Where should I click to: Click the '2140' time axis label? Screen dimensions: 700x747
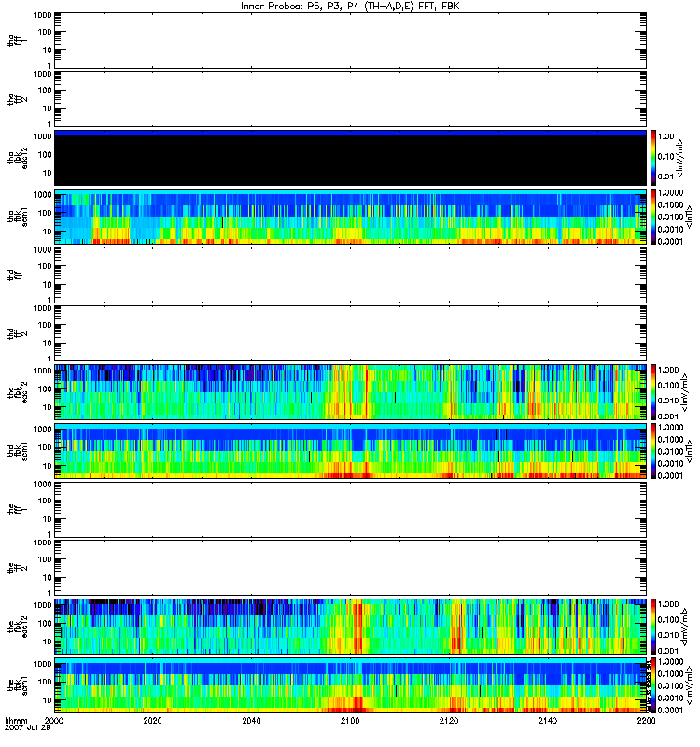point(548,720)
